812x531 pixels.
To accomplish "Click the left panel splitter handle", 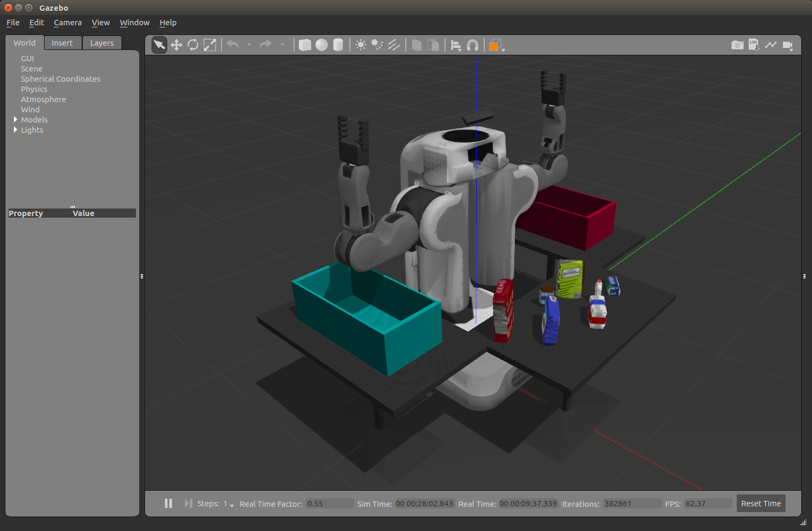I will (142, 276).
